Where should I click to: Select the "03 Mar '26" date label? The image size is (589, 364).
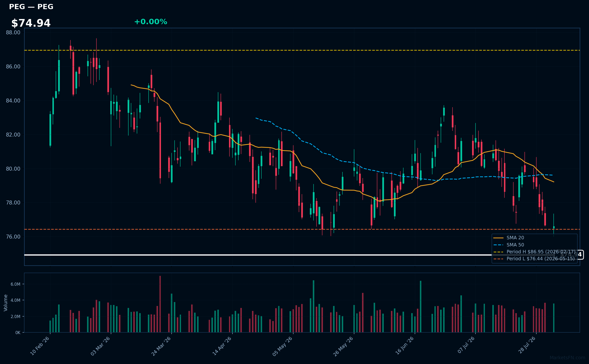[x=100, y=346]
